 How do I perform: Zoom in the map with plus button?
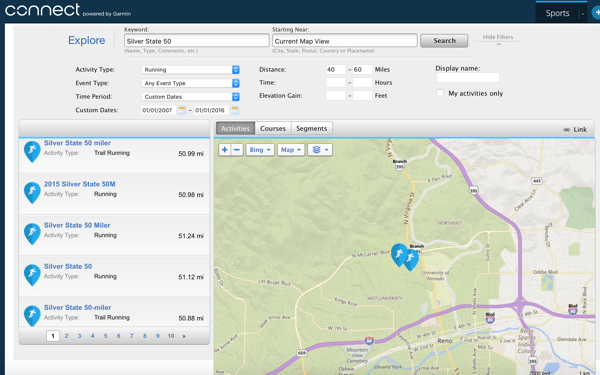[225, 150]
